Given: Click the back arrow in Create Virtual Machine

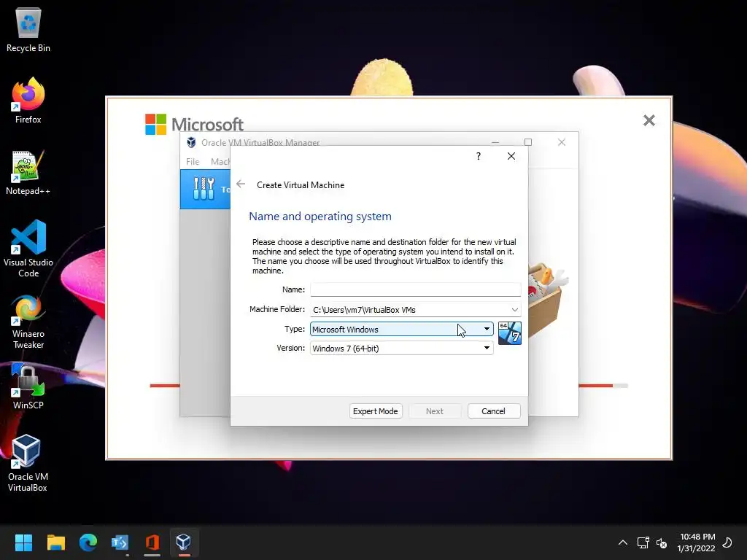Looking at the screenshot, I should [x=241, y=184].
